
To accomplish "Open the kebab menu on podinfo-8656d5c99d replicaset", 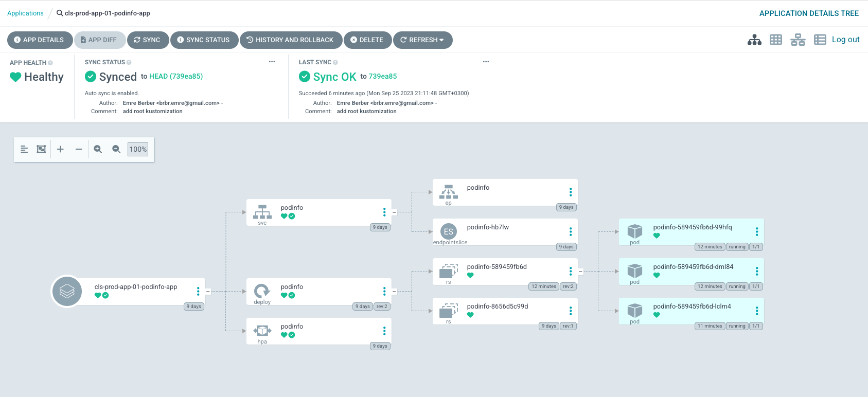I will click(571, 311).
